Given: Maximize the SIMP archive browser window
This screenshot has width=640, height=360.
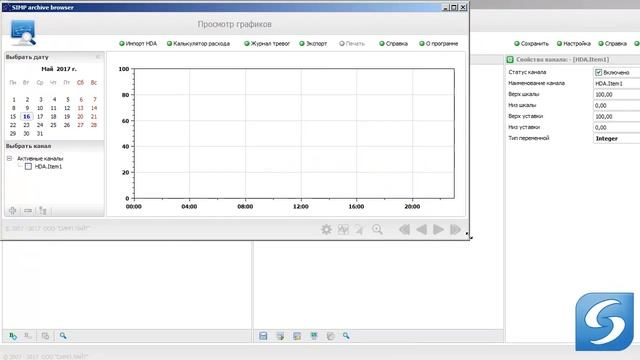Looking at the screenshot, I should coord(454,7).
